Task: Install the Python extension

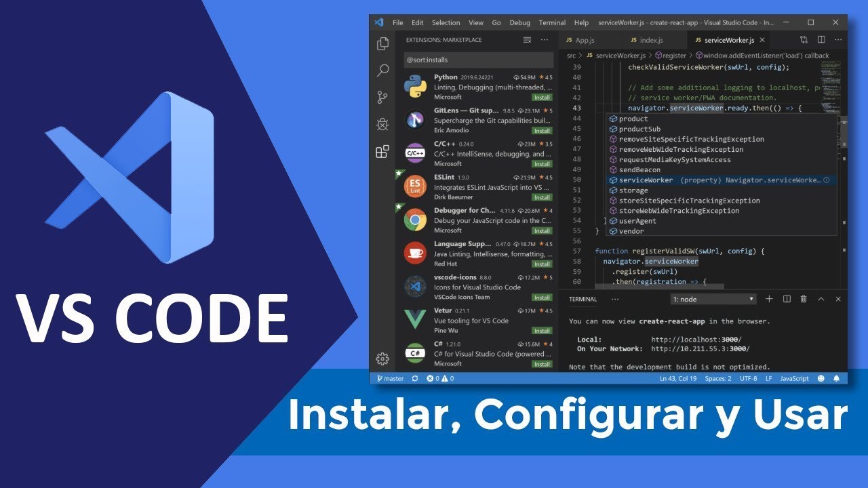Action: (x=541, y=98)
